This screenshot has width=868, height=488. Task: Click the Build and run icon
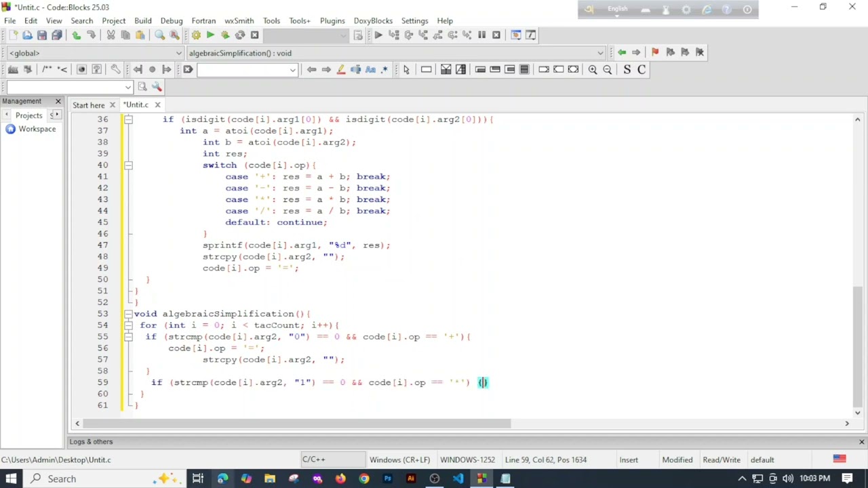[225, 35]
